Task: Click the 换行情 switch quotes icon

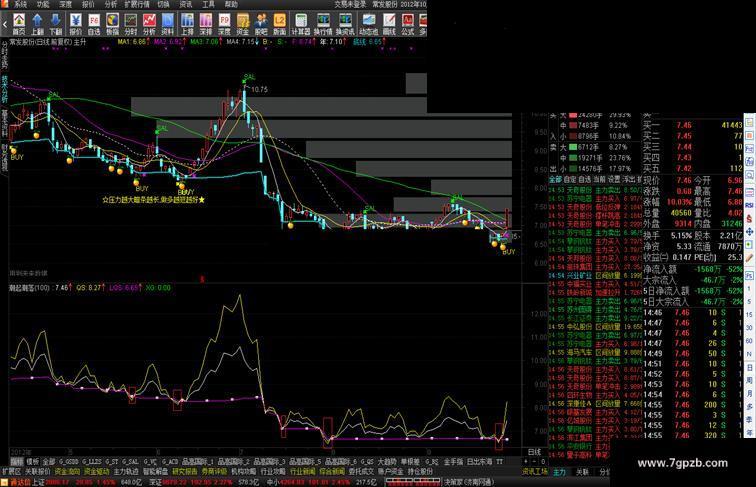Action: 323,24
